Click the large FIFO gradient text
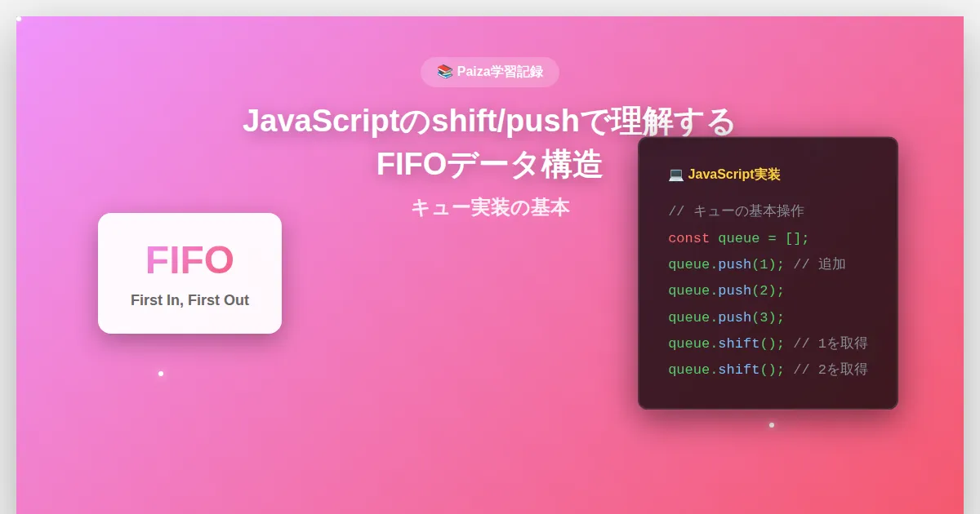Viewport: 980px width, 514px height. click(189, 261)
